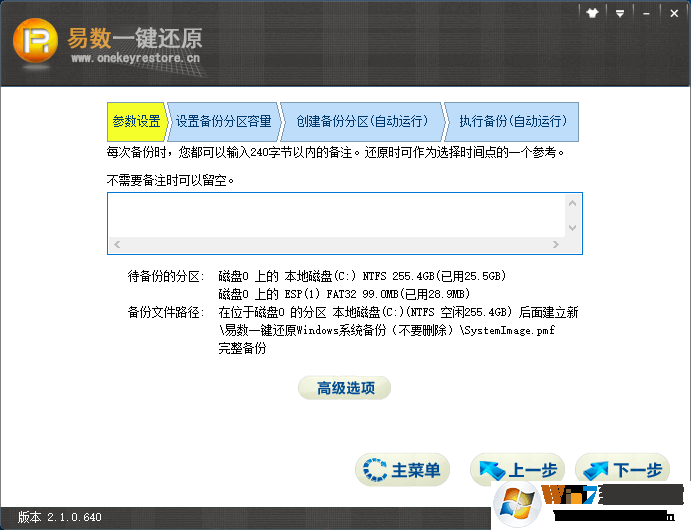Click the text 完整备份
This screenshot has width=691, height=530.
tap(242, 348)
